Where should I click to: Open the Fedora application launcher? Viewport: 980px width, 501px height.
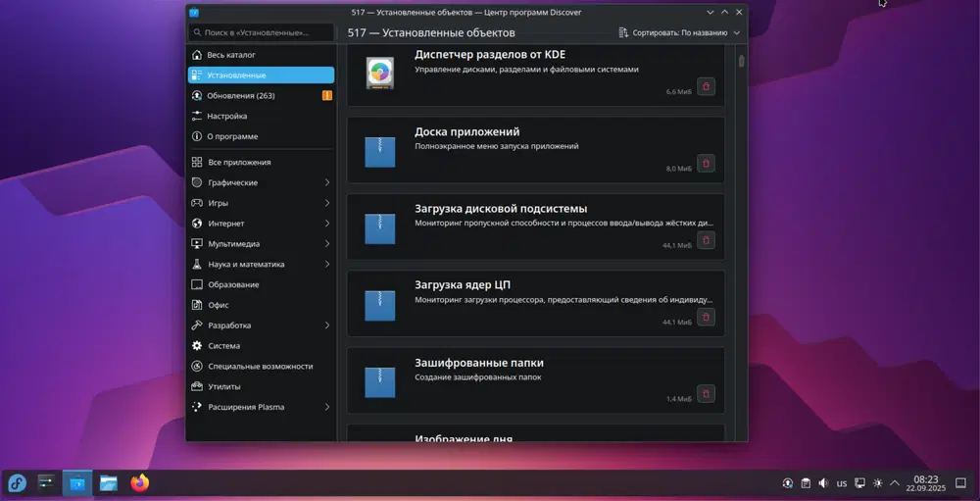point(17,483)
